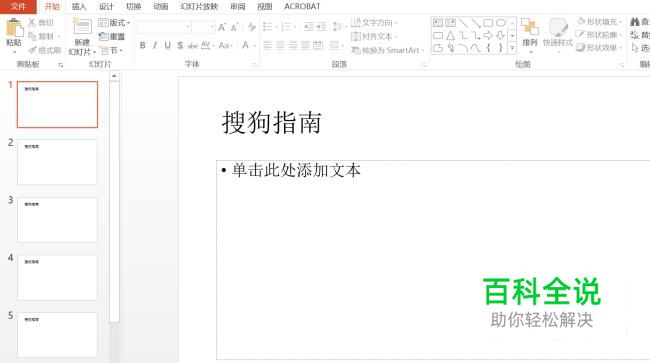Screen dimensions: 650x363
Task: Pick font color with A swatch
Action: tap(245, 46)
